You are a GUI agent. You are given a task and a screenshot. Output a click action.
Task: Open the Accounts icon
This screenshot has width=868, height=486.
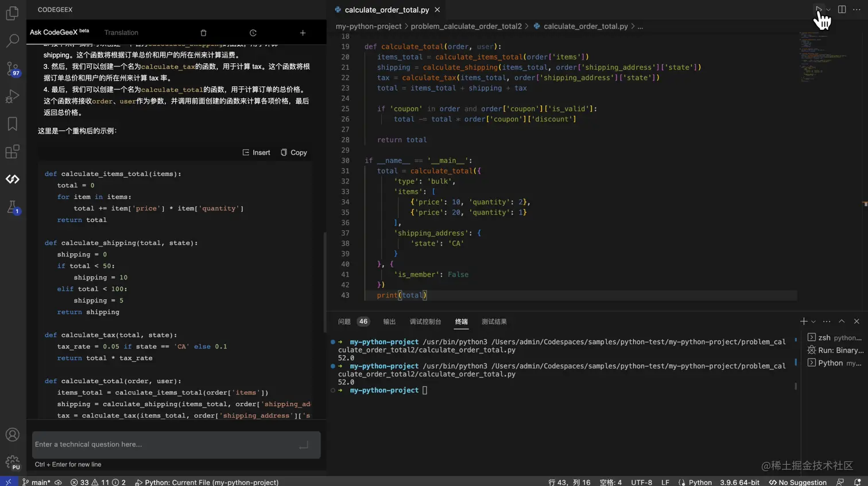click(12, 435)
